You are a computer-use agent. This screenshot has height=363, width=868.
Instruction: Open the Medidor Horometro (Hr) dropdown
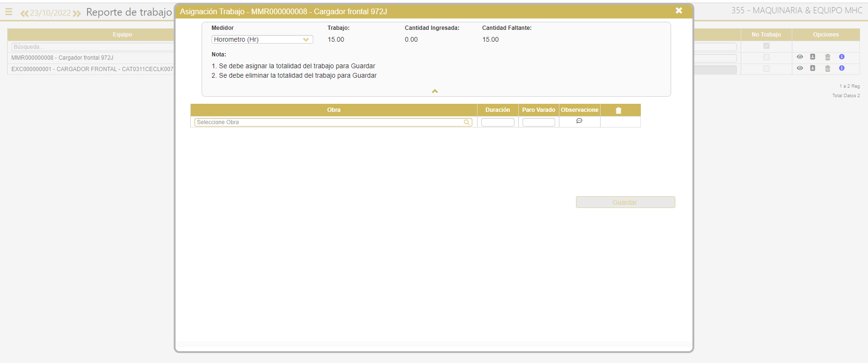point(262,39)
